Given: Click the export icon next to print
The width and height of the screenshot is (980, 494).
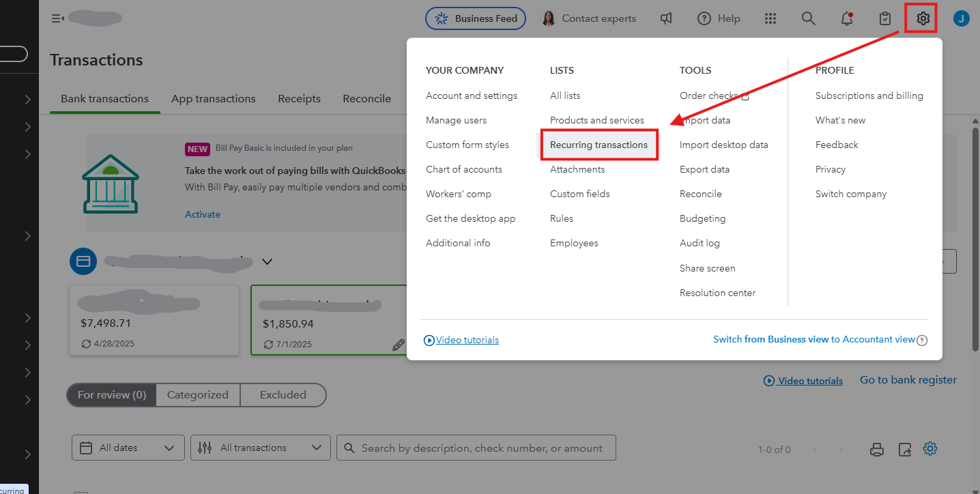Looking at the screenshot, I should [x=905, y=449].
